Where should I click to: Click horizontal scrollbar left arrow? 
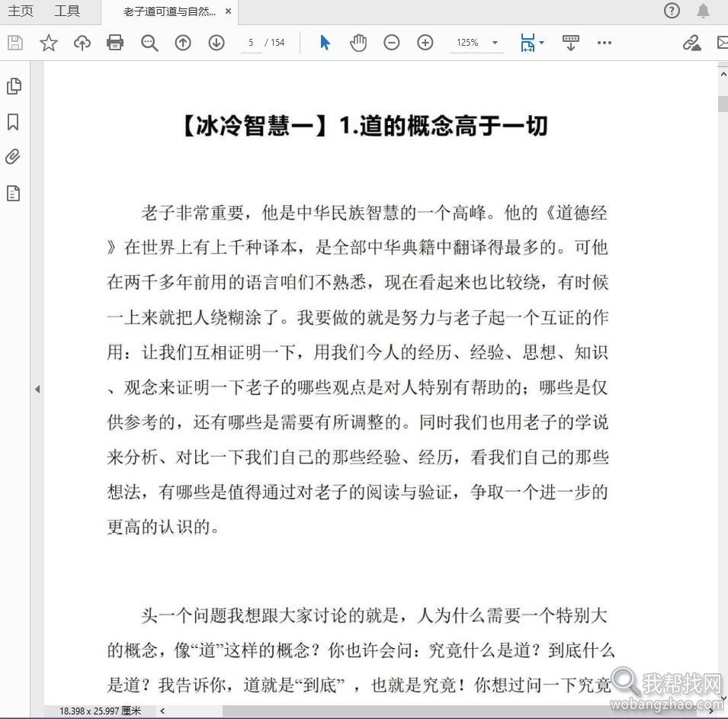click(162, 711)
